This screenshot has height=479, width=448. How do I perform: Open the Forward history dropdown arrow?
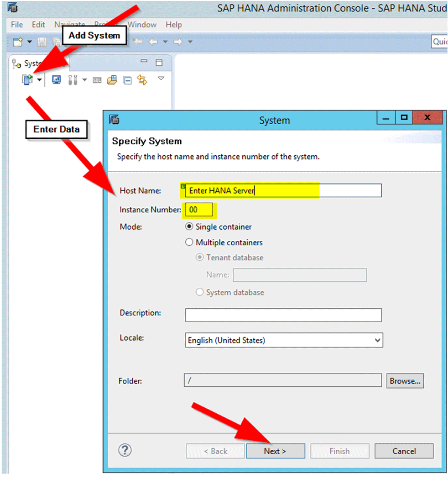tap(190, 42)
